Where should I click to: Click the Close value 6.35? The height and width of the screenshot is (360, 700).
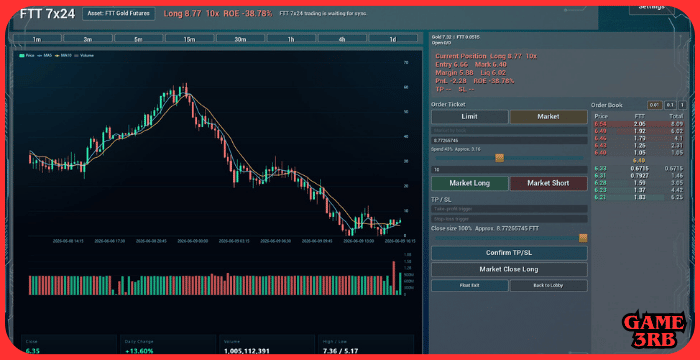click(32, 351)
